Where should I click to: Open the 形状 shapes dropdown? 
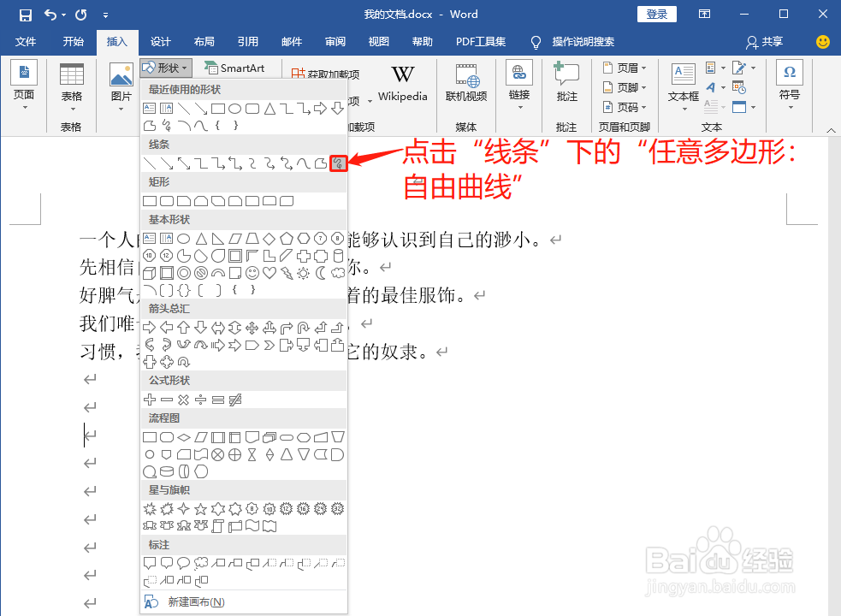click(x=166, y=68)
